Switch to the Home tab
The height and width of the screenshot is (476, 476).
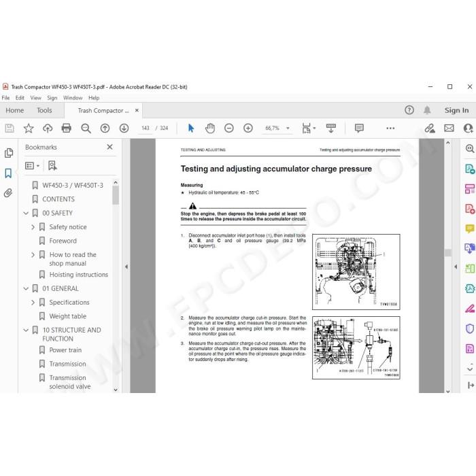[x=14, y=110]
